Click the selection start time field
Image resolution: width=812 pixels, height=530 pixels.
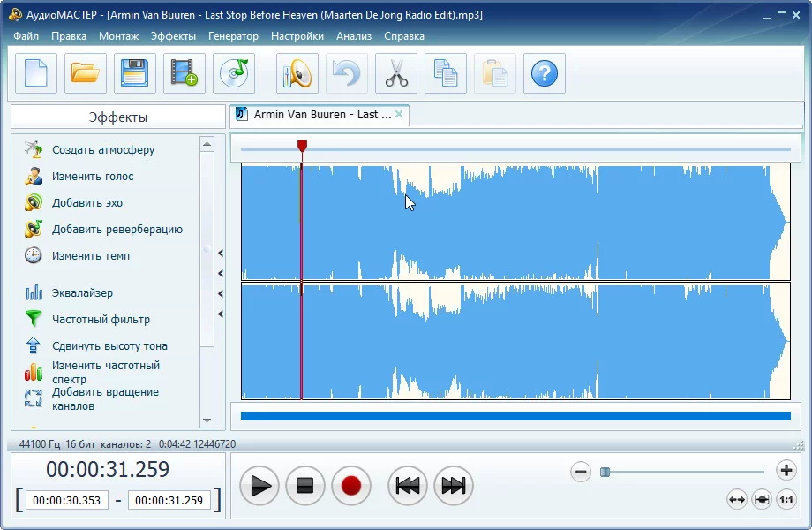(x=67, y=501)
